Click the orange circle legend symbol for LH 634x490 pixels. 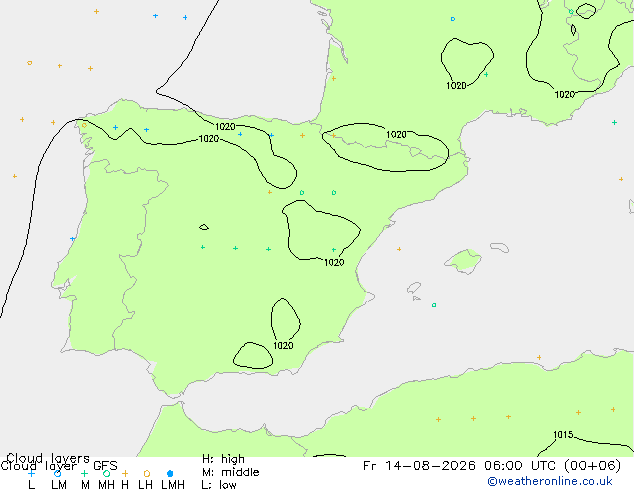[x=147, y=473]
